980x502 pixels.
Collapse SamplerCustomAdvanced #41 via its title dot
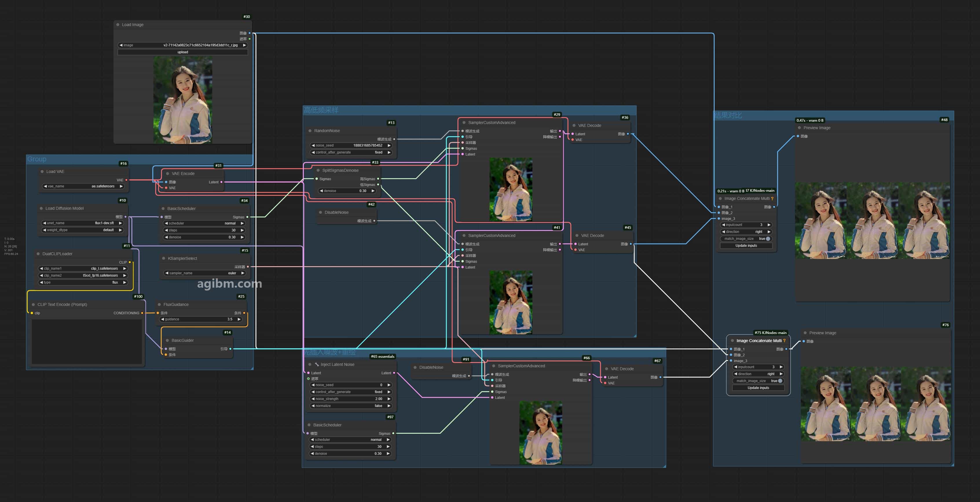pyautogui.click(x=464, y=236)
